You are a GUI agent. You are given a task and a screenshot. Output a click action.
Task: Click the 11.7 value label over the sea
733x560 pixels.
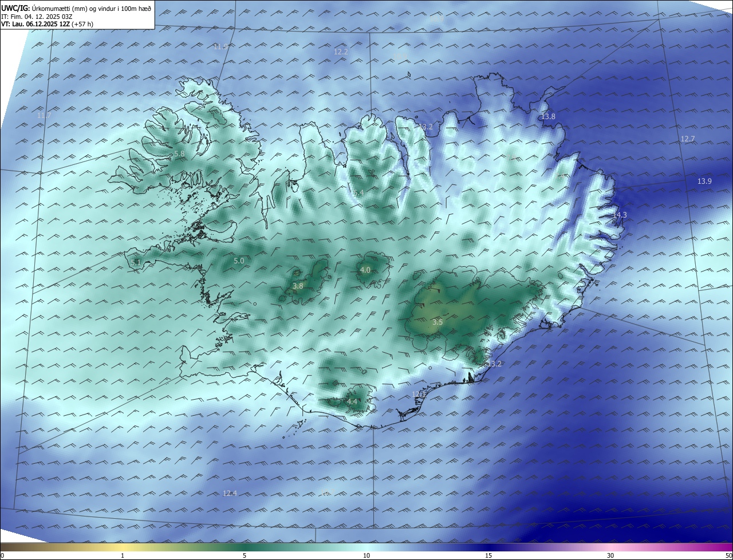[x=44, y=116]
